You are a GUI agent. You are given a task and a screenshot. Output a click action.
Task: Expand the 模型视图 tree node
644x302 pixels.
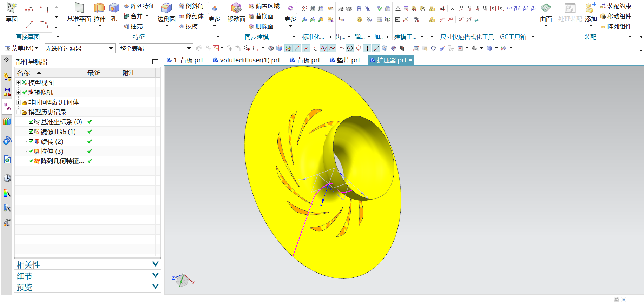(x=18, y=82)
